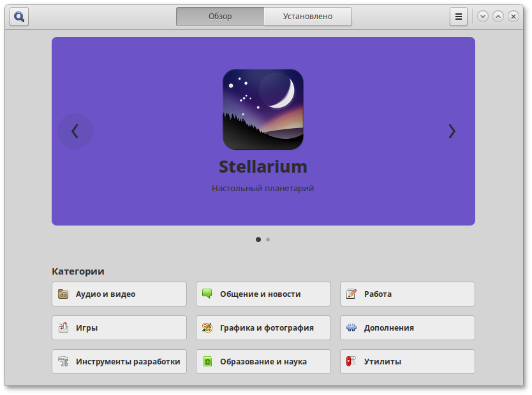Screen dimensions: 532x395
Task: Click the Development Tools icon
Action: 63,361
